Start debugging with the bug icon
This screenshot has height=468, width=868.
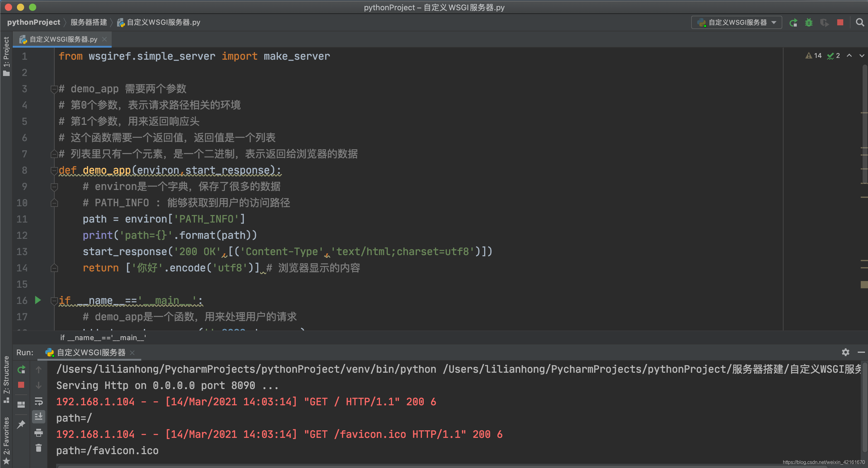click(809, 22)
